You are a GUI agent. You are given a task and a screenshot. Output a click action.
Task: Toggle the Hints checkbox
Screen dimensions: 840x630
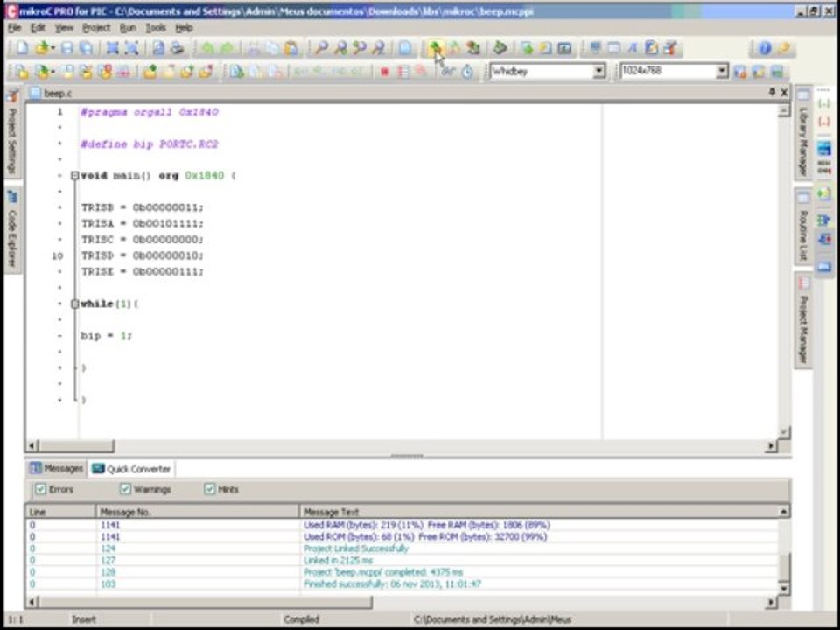pyautogui.click(x=209, y=488)
